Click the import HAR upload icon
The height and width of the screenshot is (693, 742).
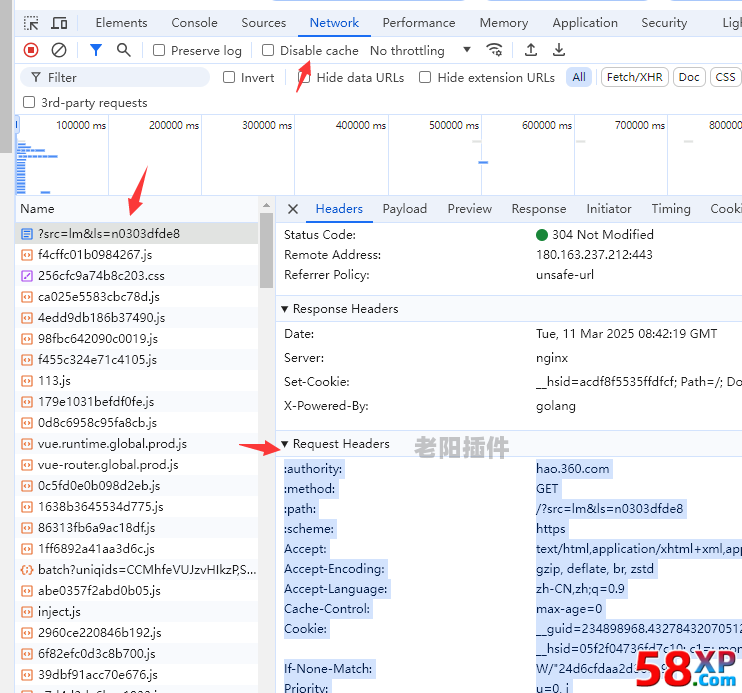pos(531,50)
